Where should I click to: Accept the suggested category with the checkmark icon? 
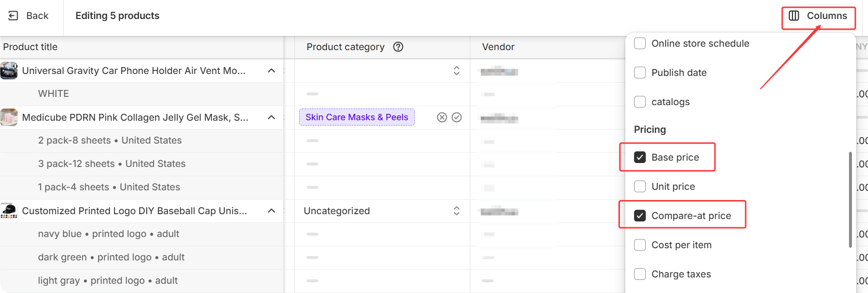tap(457, 117)
